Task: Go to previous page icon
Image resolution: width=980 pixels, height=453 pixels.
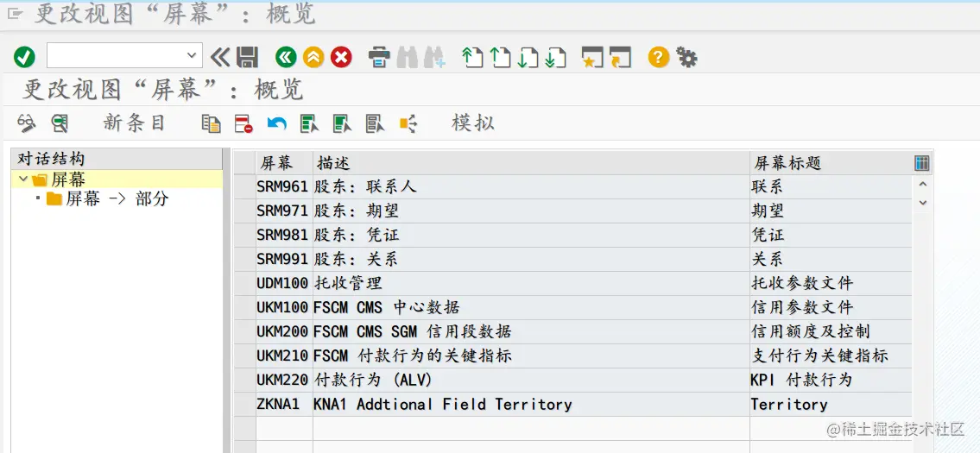Action: point(500,58)
